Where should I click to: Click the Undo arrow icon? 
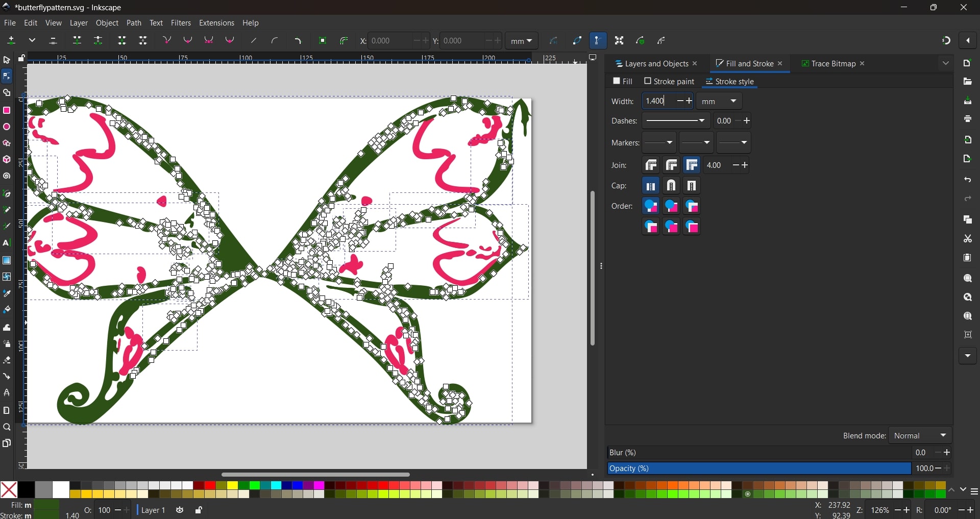(x=968, y=180)
